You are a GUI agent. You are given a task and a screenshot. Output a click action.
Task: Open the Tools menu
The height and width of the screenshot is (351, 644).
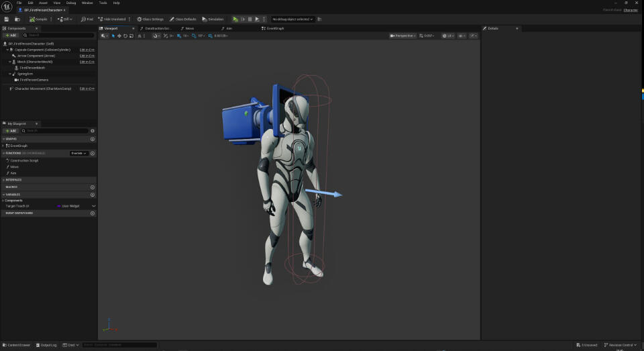[x=103, y=3]
